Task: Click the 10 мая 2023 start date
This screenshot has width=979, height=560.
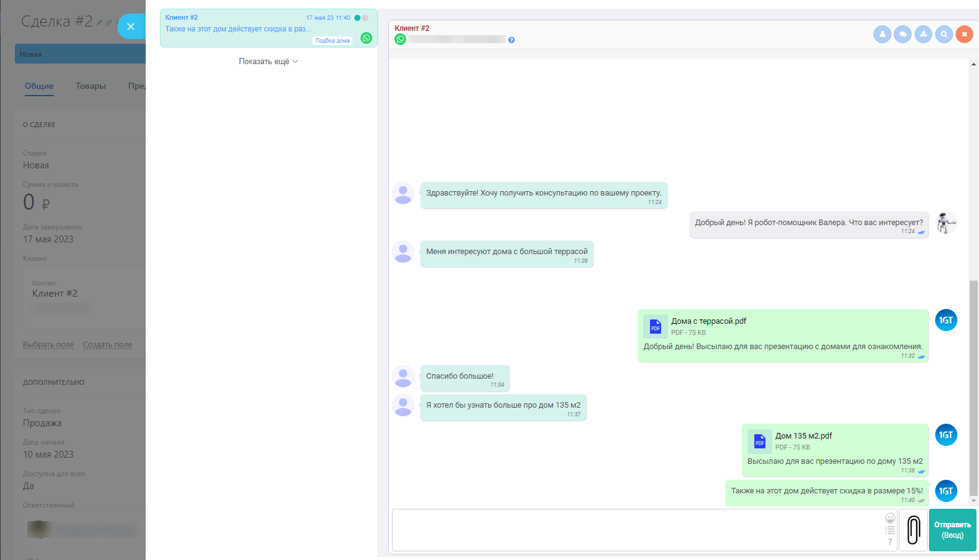Action: 48,455
